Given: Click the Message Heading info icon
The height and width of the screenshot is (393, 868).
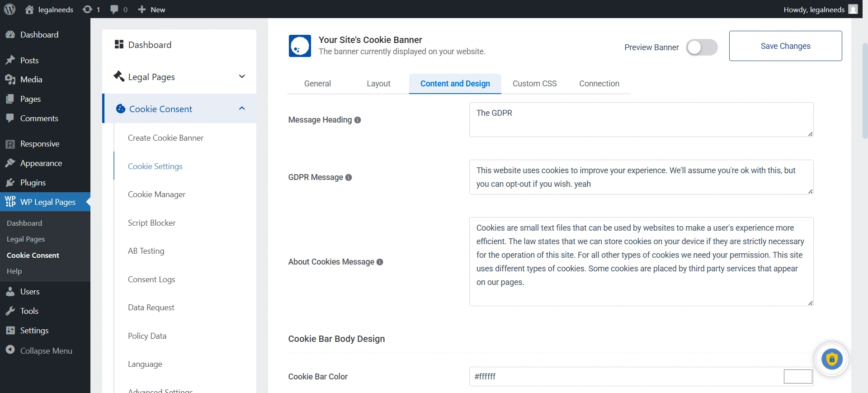Looking at the screenshot, I should pyautogui.click(x=358, y=120).
